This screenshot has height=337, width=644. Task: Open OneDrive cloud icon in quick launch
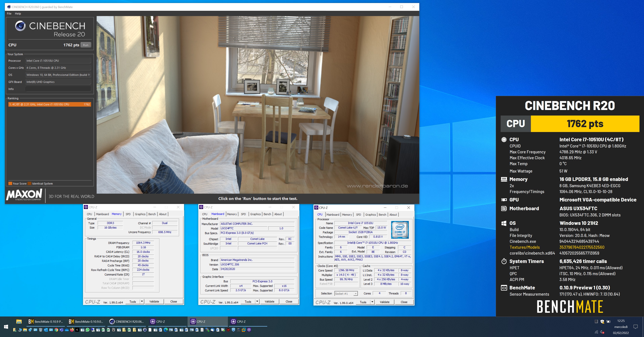pos(67,330)
